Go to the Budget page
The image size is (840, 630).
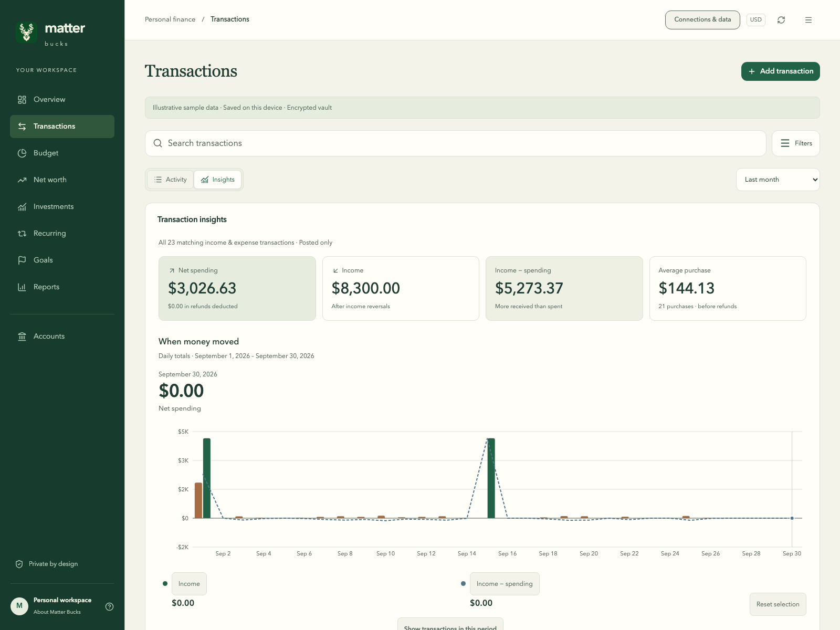(62, 153)
